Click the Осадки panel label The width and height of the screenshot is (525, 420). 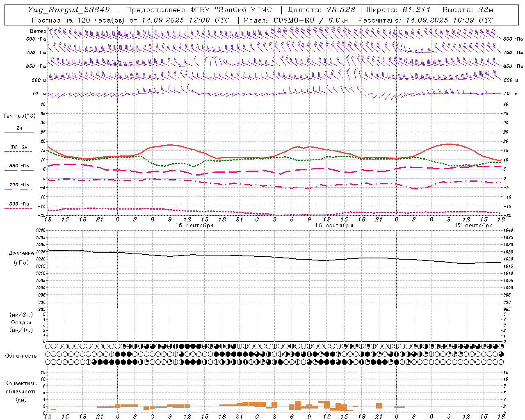coord(21,322)
